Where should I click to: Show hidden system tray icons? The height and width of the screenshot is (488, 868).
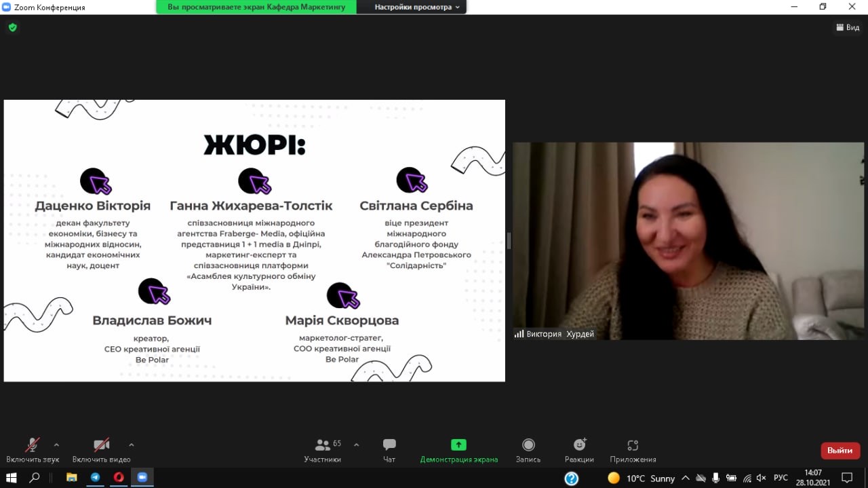(686, 478)
